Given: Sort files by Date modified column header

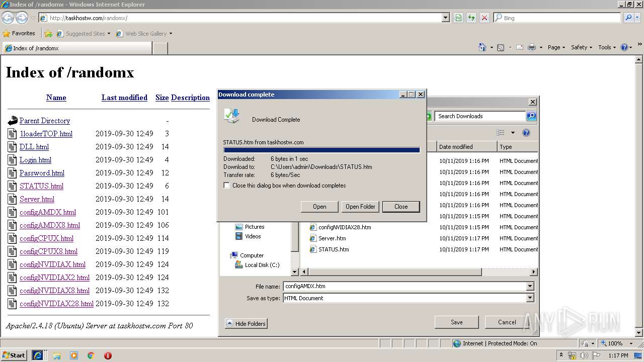Looking at the screenshot, I should tap(467, 147).
